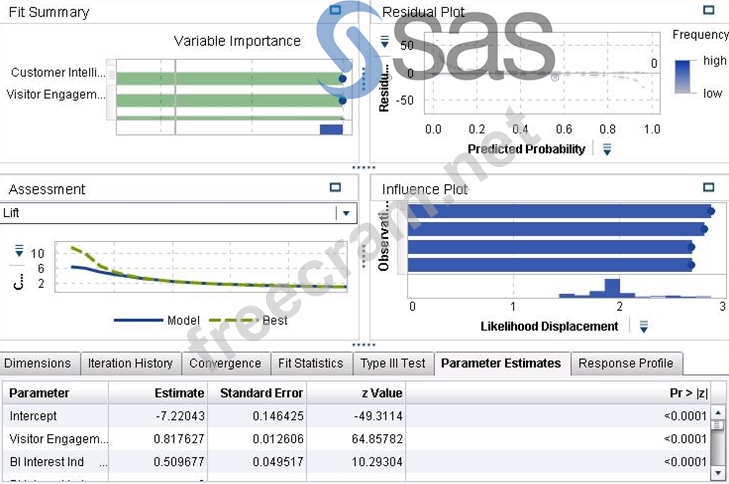This screenshot has width=729, height=484.
Task: Switch to the Response Profile tab
Action: (626, 364)
